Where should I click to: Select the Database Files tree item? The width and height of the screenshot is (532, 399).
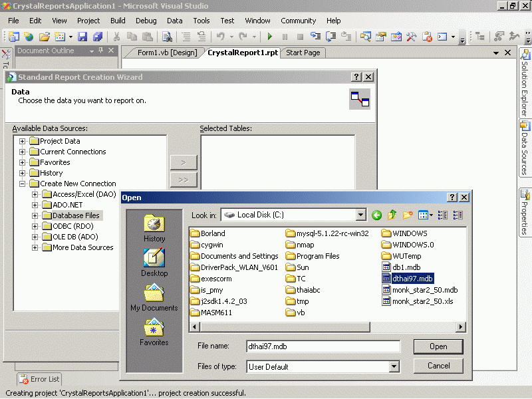[72, 215]
